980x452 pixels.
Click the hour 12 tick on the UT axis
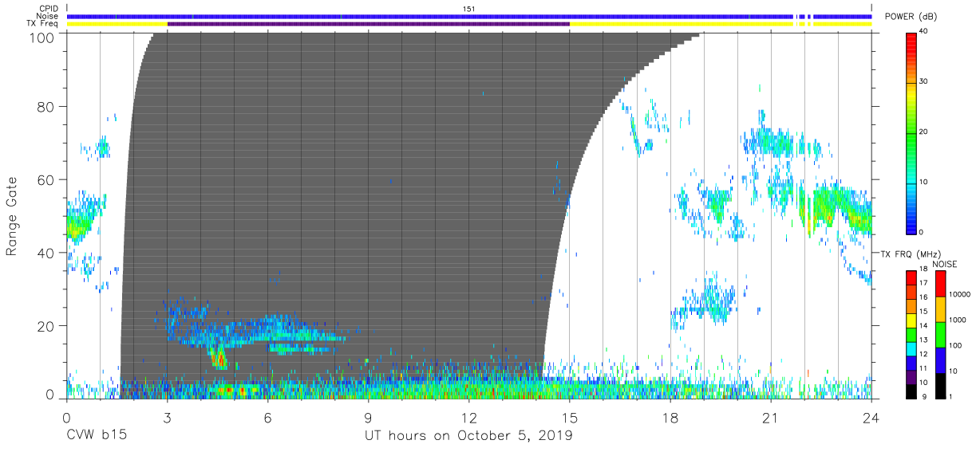pyautogui.click(x=469, y=417)
